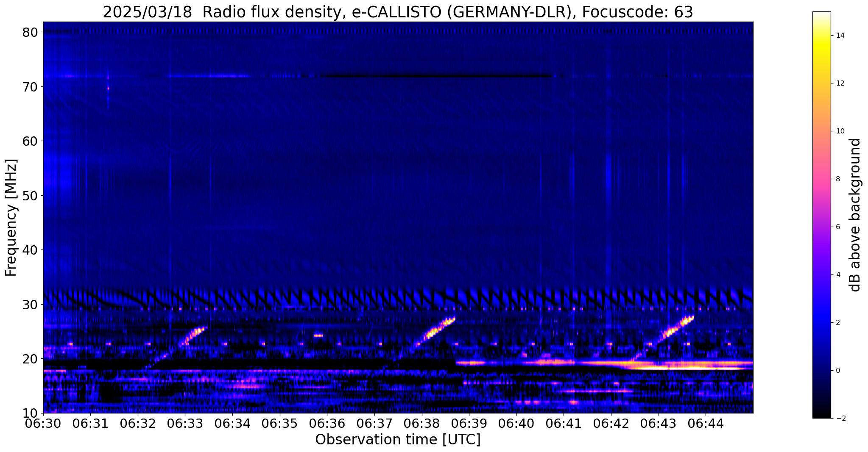
Task: Click the 06:38 time tick label
Action: coord(422,423)
